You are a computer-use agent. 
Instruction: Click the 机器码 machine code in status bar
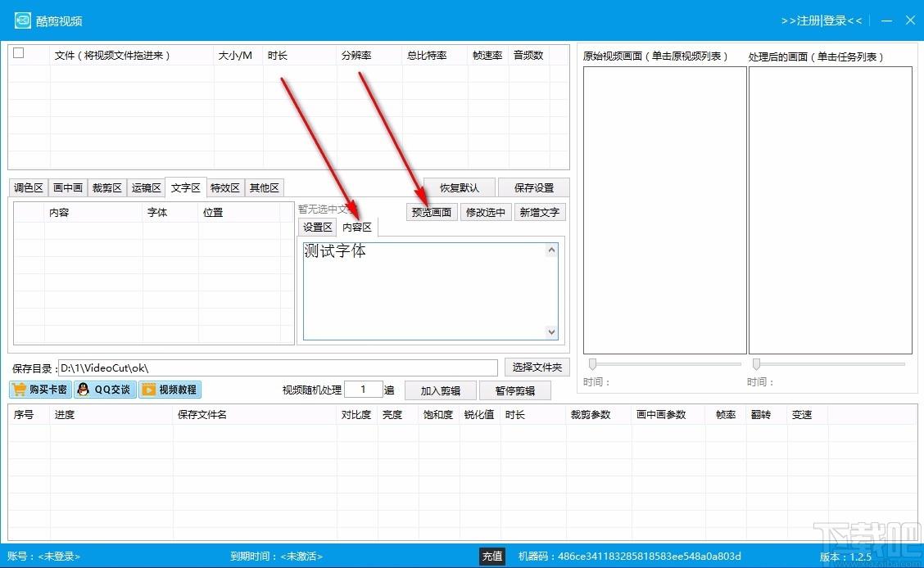629,557
